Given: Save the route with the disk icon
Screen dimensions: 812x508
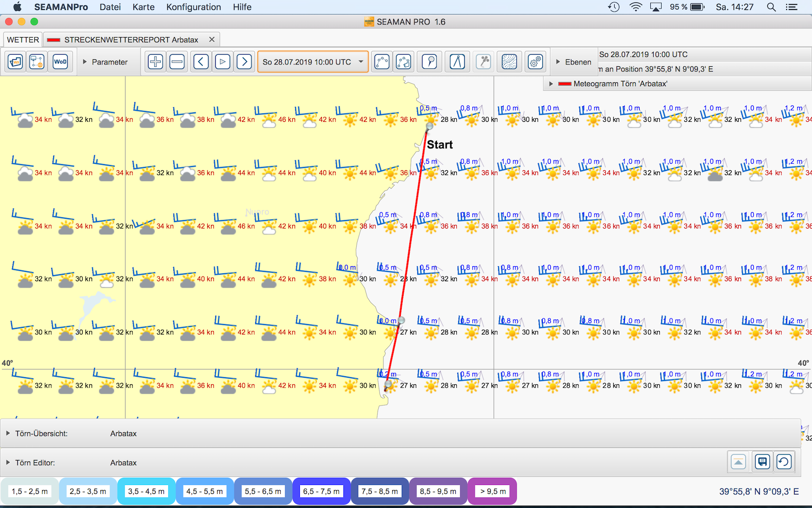Looking at the screenshot, I should click(762, 462).
